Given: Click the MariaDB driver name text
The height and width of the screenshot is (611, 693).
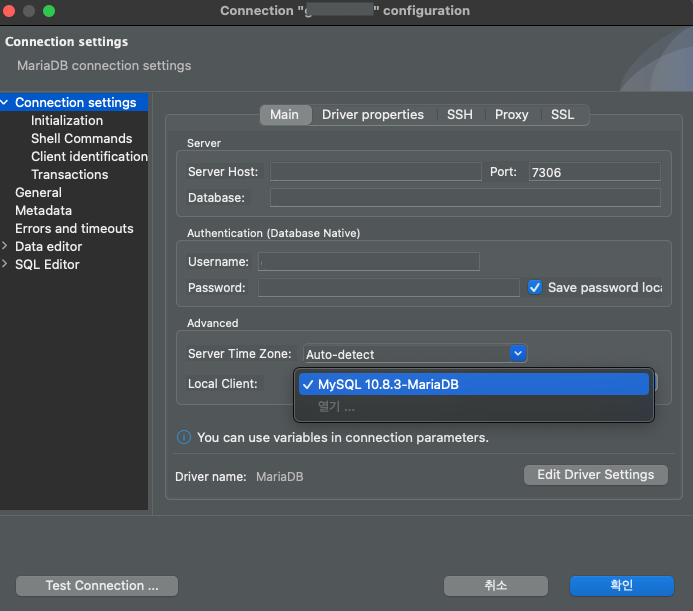Looking at the screenshot, I should coord(280,477).
